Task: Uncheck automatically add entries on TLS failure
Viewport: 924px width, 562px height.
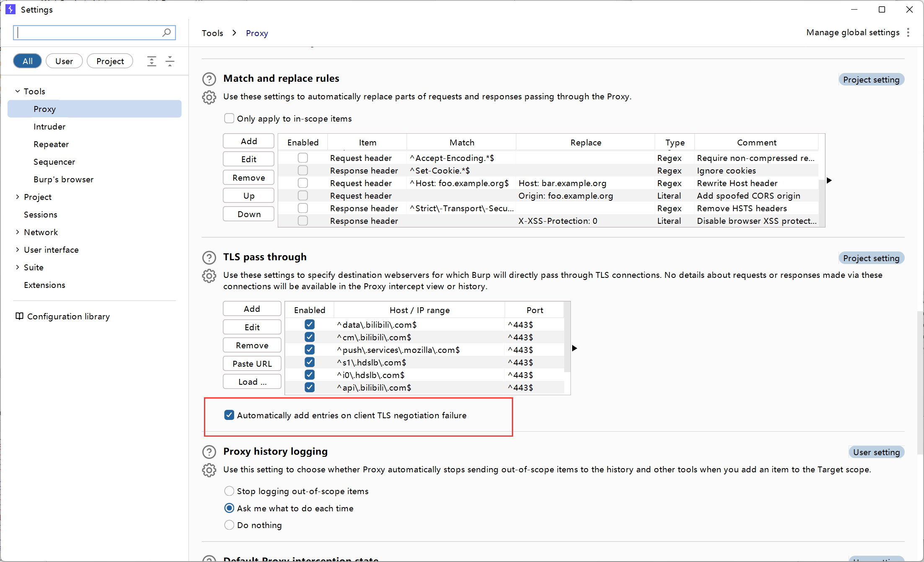Action: [229, 415]
